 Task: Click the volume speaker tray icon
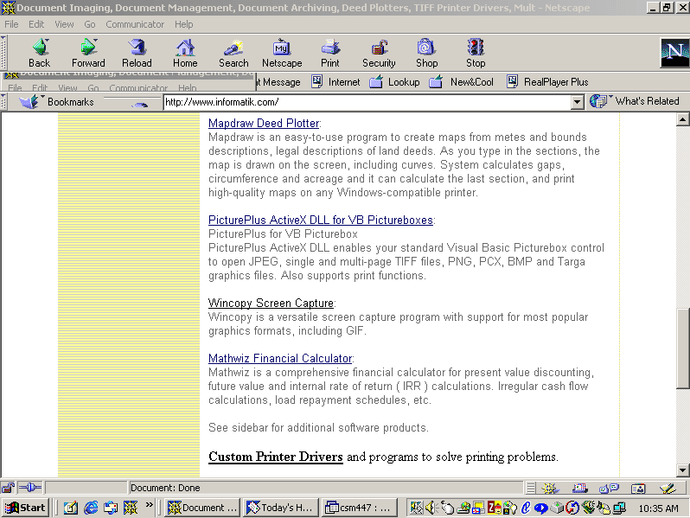click(430, 508)
